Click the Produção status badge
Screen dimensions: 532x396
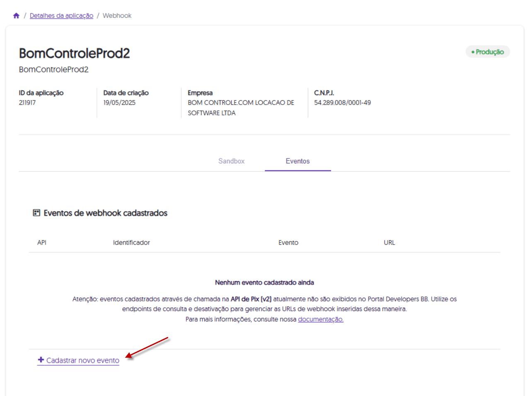[x=488, y=52]
